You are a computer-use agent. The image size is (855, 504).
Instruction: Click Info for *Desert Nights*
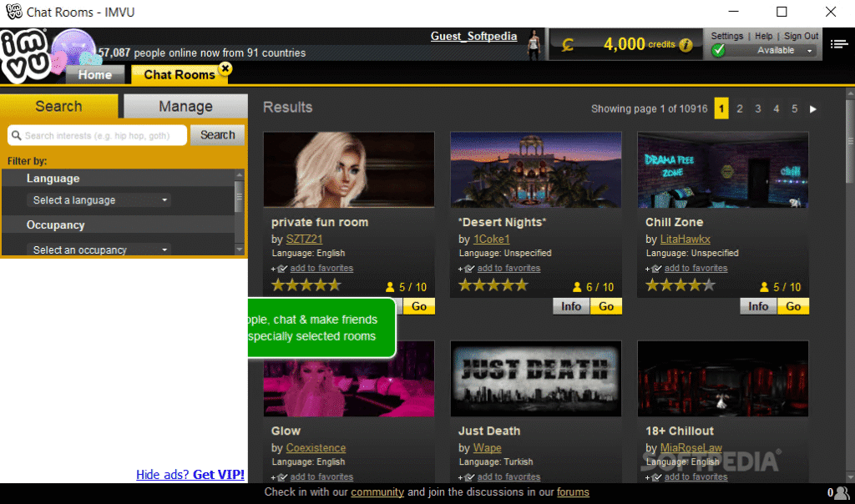click(x=571, y=306)
